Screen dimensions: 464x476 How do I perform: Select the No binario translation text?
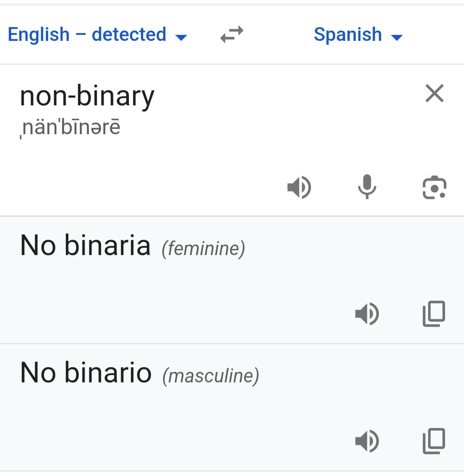[x=86, y=372]
